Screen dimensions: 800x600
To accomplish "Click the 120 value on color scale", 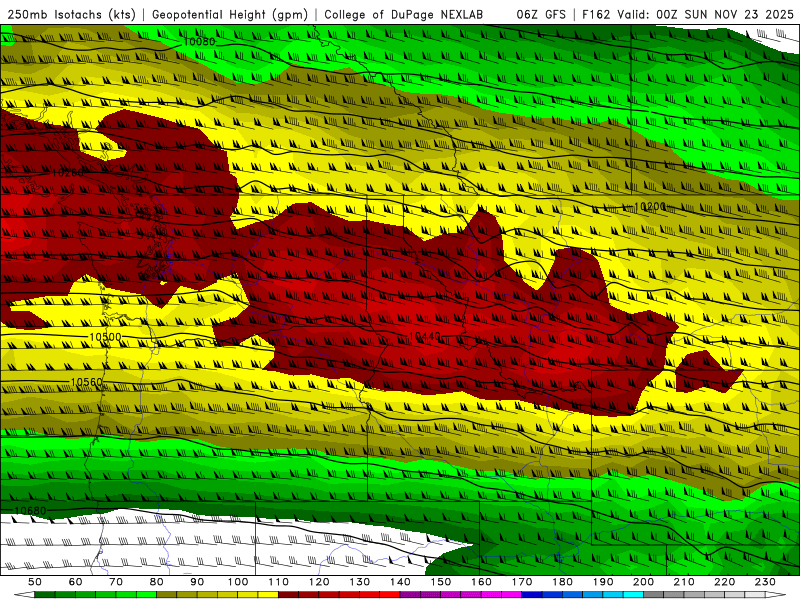I will tap(319, 582).
